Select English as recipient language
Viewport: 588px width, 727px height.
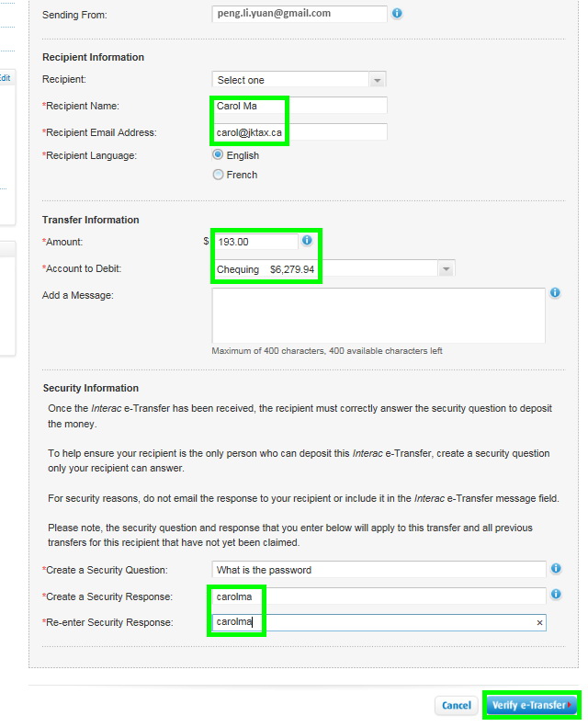(x=219, y=155)
